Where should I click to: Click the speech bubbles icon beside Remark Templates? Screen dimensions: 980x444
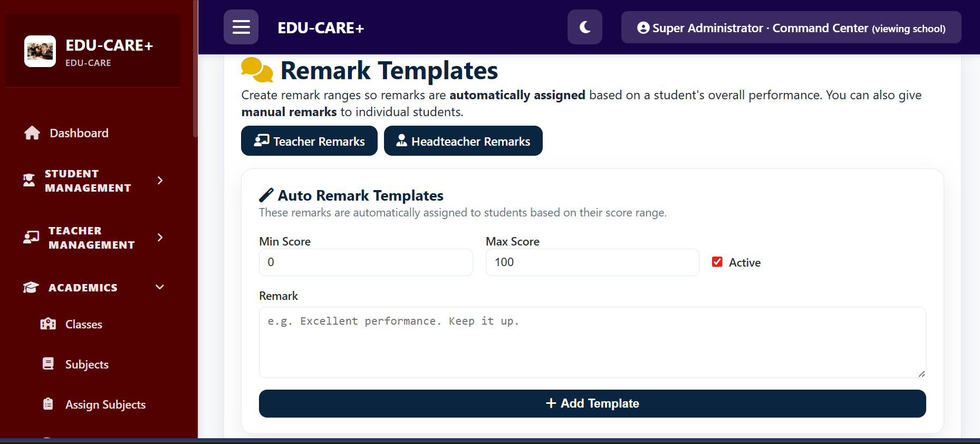pyautogui.click(x=257, y=69)
